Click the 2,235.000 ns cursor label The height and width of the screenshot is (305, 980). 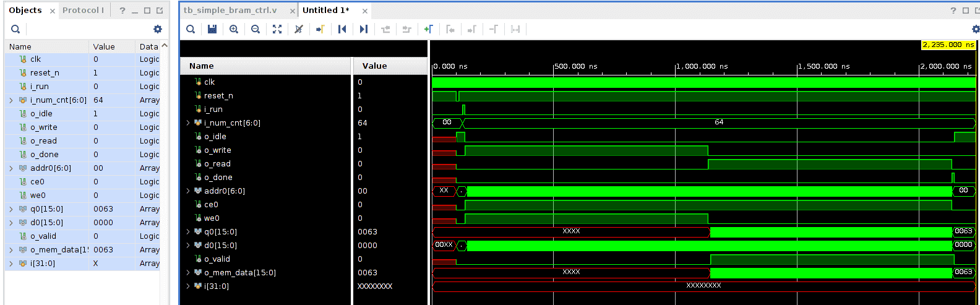point(948,45)
